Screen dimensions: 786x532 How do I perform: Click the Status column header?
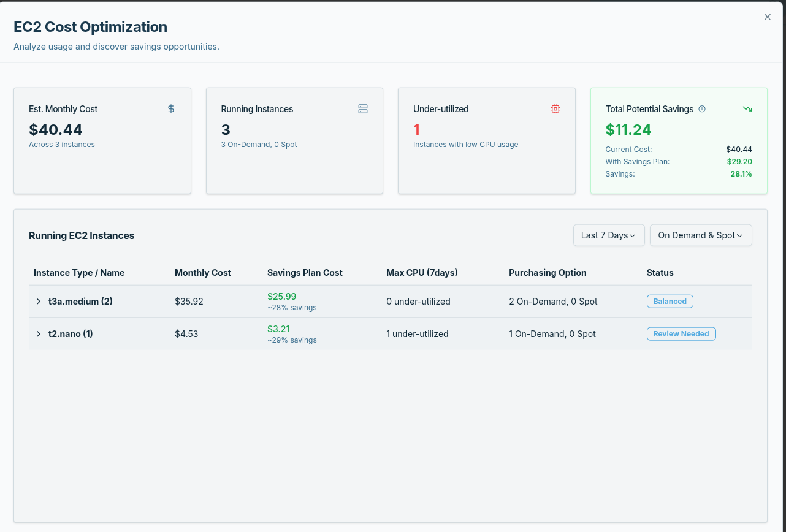(x=660, y=273)
